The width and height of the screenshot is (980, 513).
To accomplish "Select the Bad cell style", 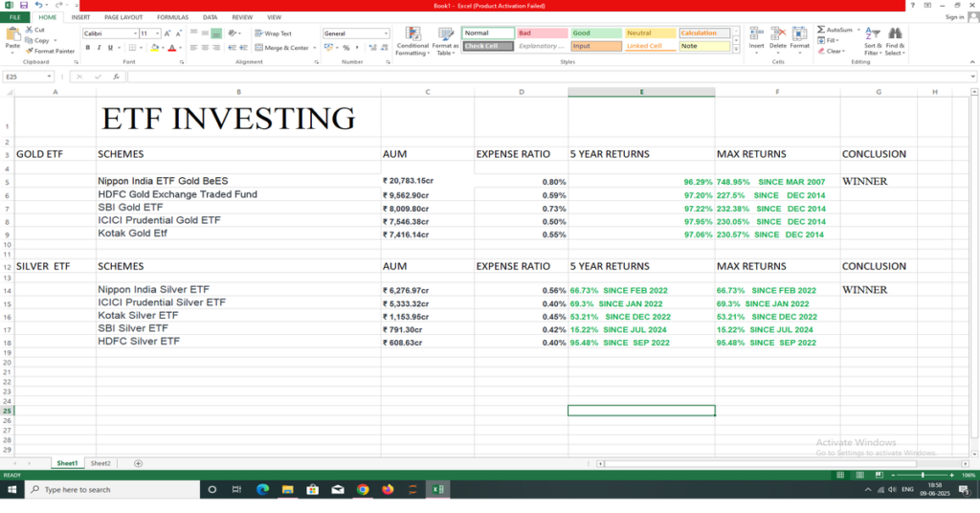I will coord(542,33).
